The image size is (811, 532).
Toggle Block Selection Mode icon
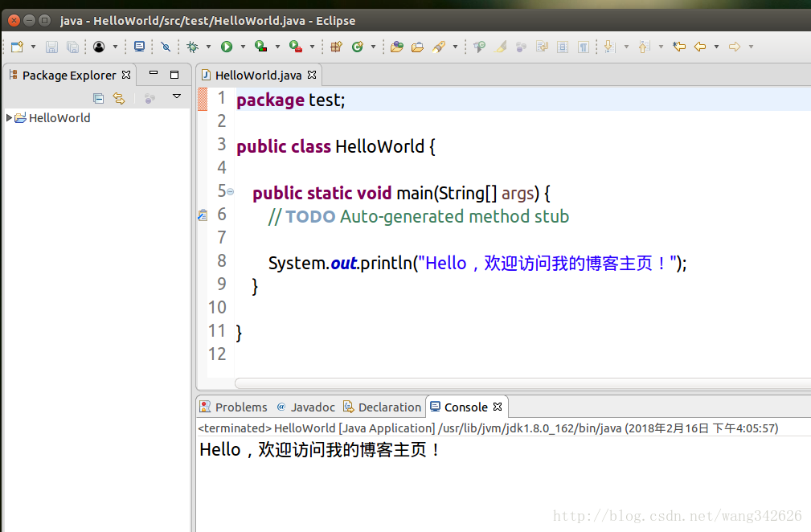click(563, 47)
